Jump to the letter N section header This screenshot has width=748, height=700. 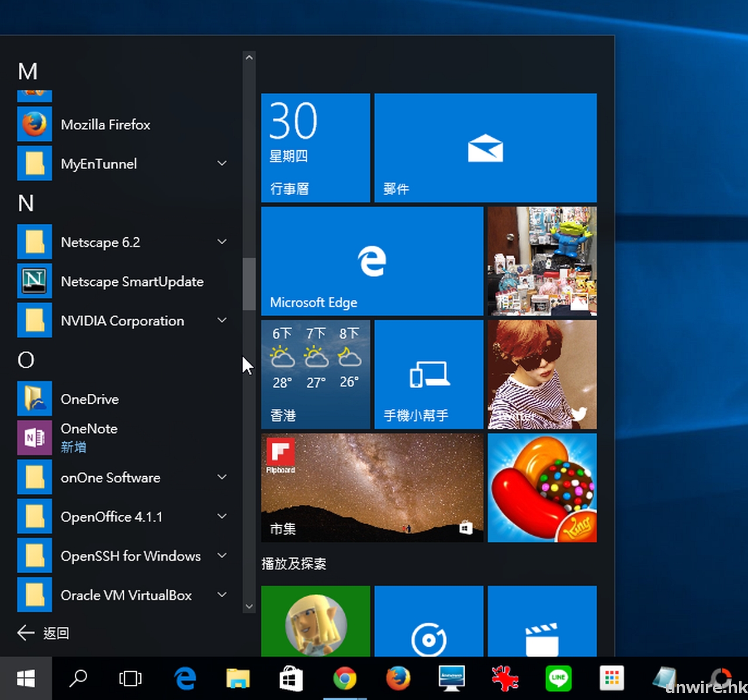click(26, 203)
